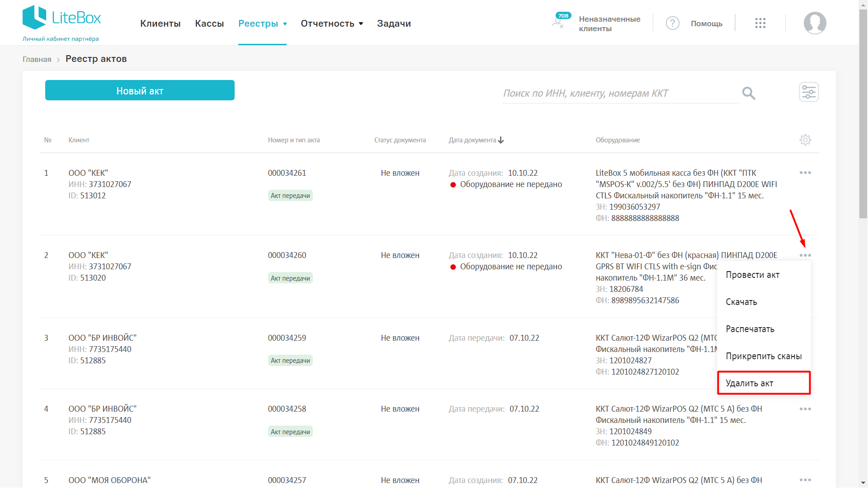
Task: Click act number 000034258
Action: pyautogui.click(x=287, y=409)
